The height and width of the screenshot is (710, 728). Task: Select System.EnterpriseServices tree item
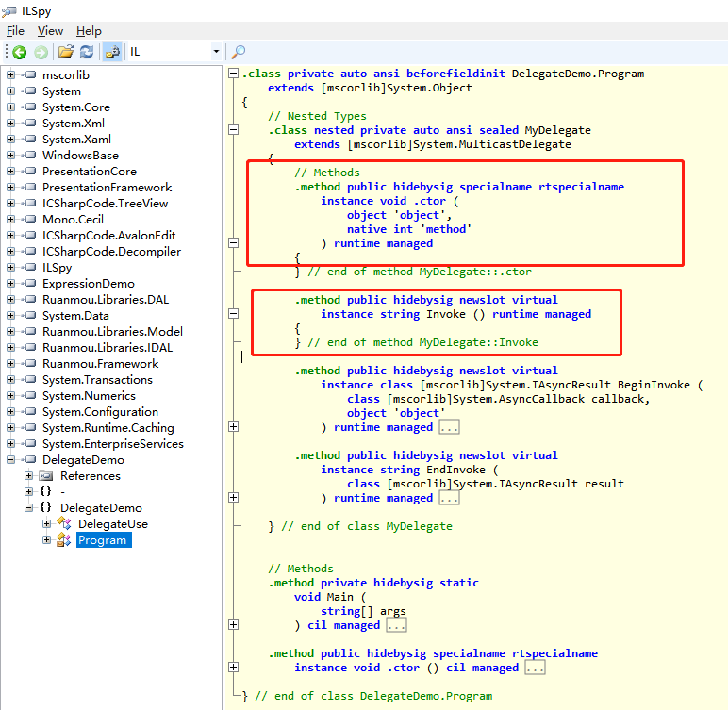point(113,443)
